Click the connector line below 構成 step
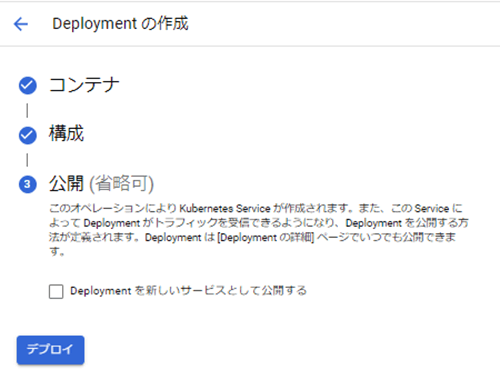 click(27, 160)
